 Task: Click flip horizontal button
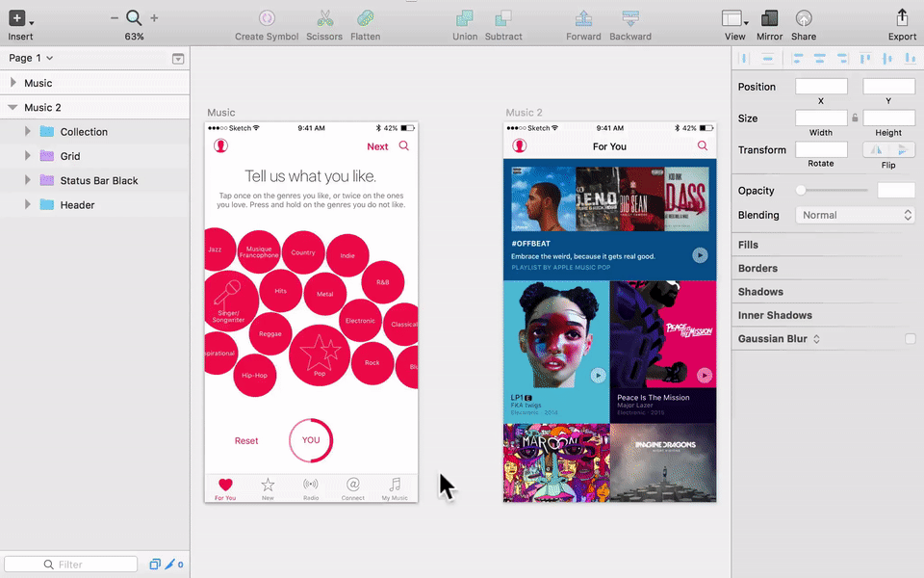[876, 150]
